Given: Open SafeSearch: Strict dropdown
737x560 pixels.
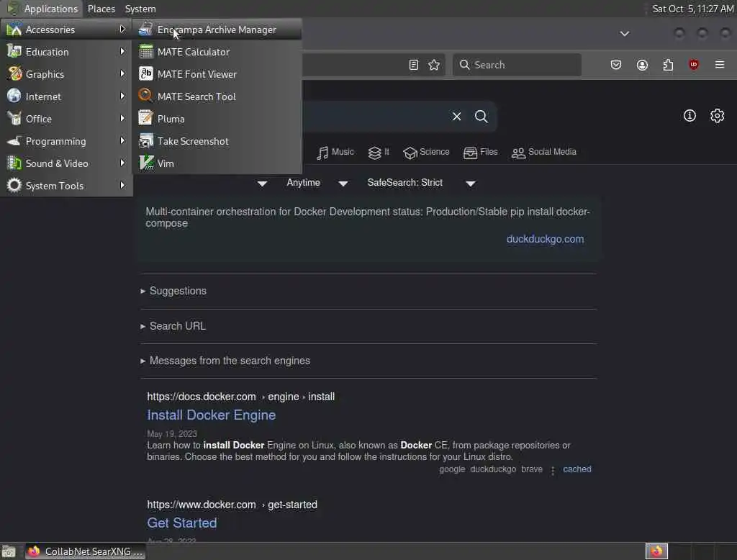Looking at the screenshot, I should [x=421, y=183].
